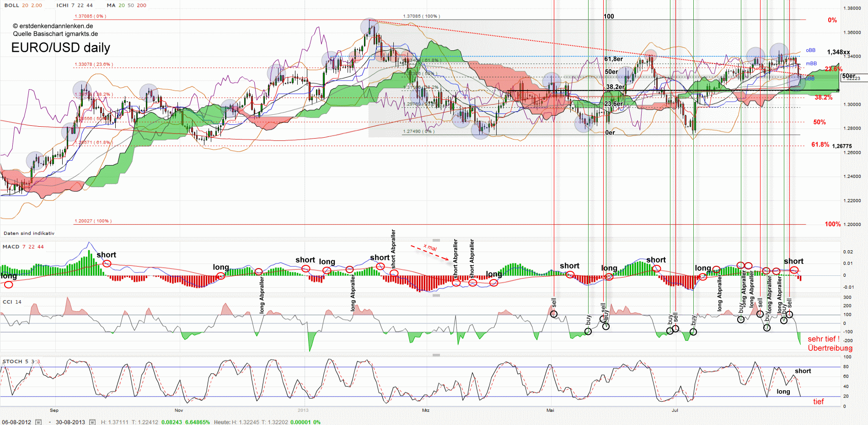Open the end date calendar beside 30-08-2013
The width and height of the screenshot is (868, 425).
pos(92,422)
